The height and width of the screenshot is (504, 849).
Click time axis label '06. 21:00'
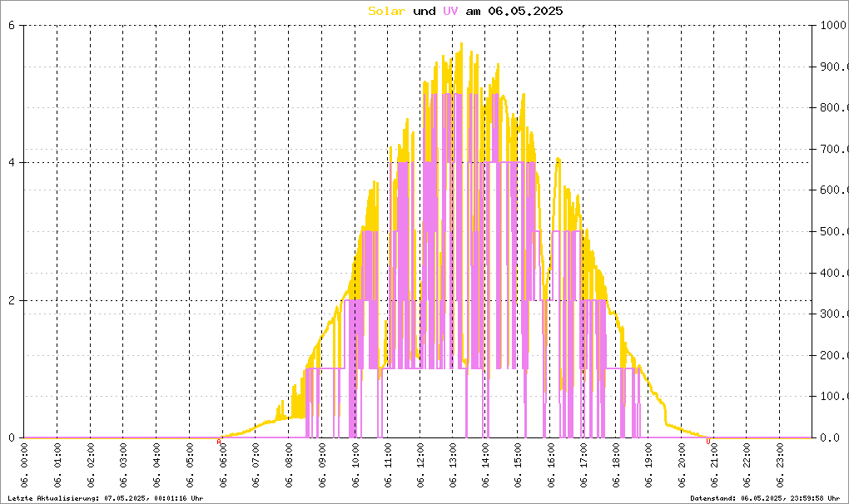(x=714, y=465)
